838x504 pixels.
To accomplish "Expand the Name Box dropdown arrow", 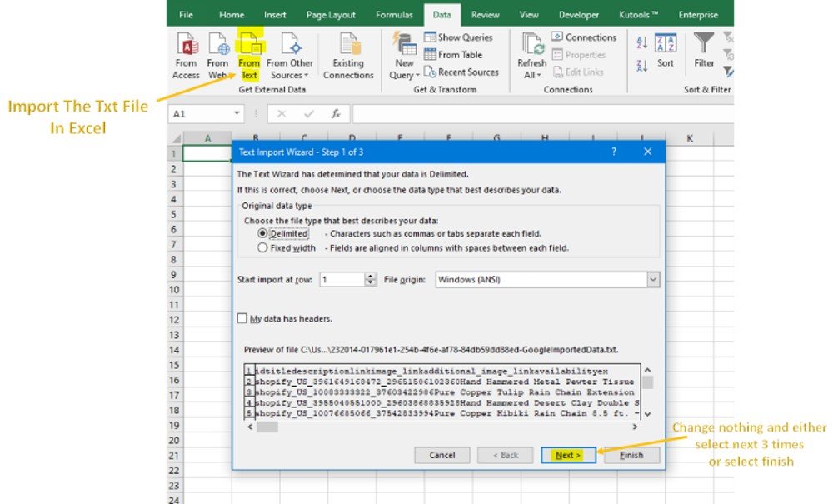I will pyautogui.click(x=237, y=114).
